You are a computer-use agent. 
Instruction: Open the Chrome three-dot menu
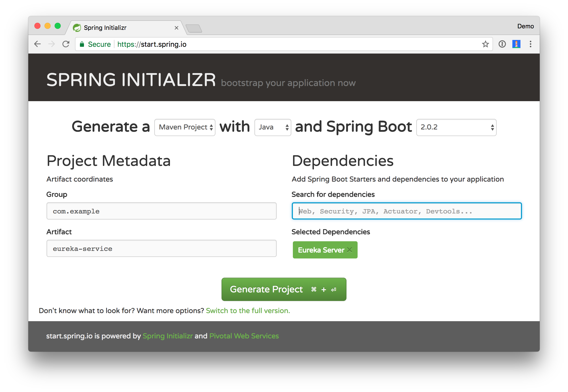[530, 44]
